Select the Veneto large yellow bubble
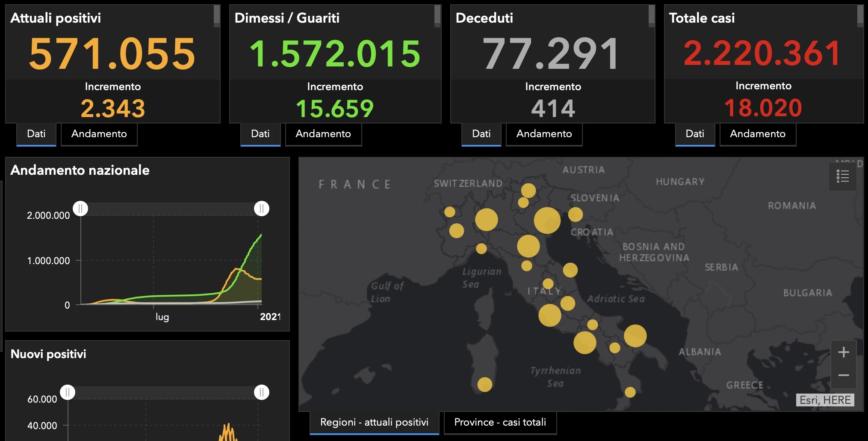868x441 pixels. point(547,220)
